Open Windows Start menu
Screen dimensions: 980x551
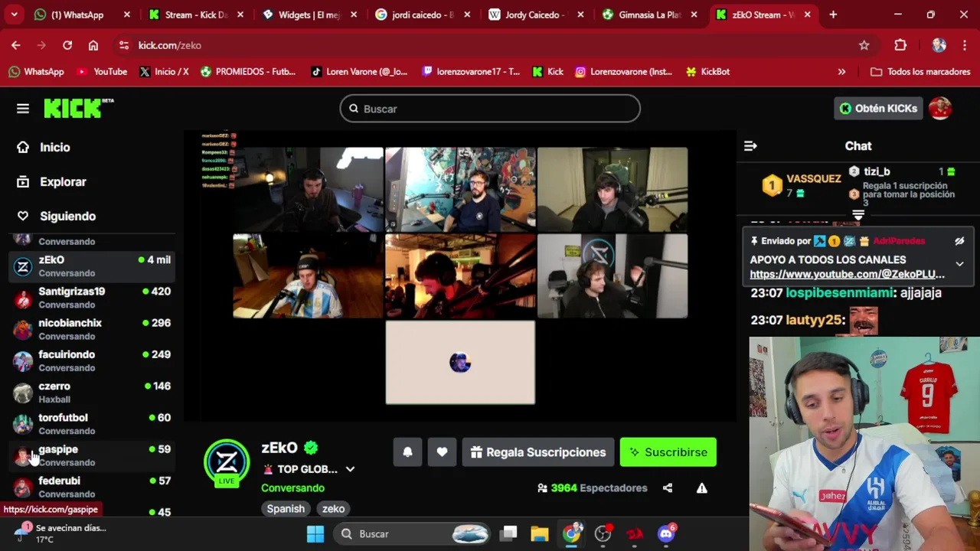pyautogui.click(x=315, y=534)
